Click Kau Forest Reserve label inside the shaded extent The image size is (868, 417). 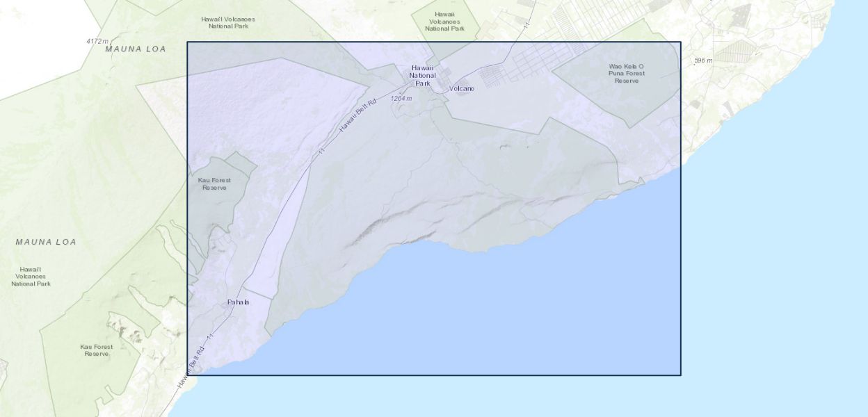pos(214,183)
